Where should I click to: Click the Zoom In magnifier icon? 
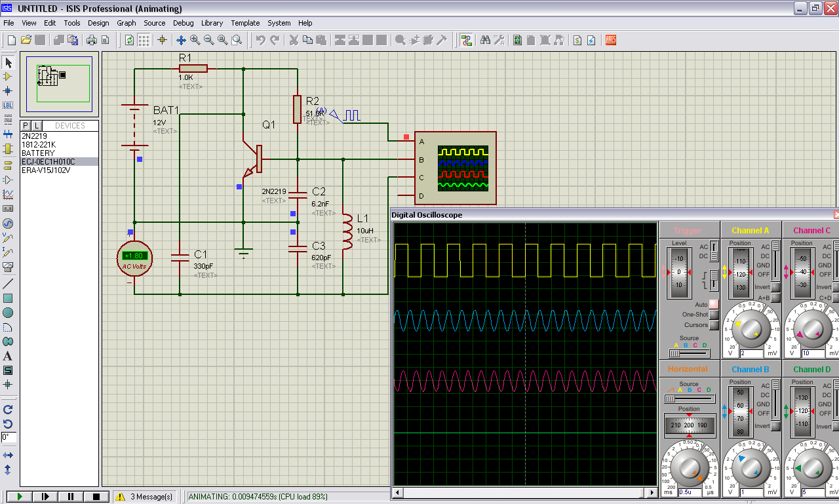195,40
